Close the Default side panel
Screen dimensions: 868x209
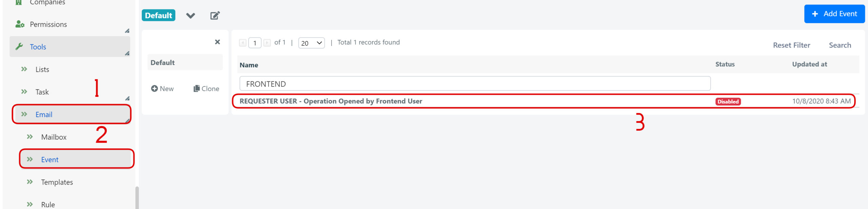217,42
